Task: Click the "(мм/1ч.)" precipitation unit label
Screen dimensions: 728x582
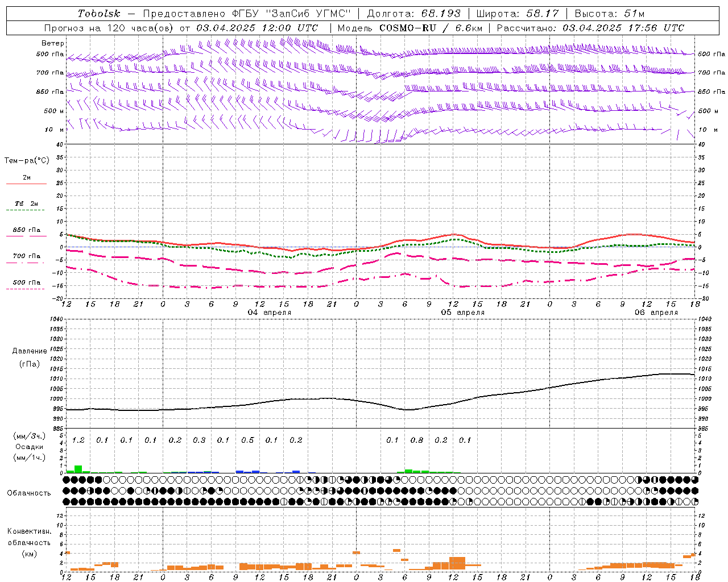Action: (30, 458)
